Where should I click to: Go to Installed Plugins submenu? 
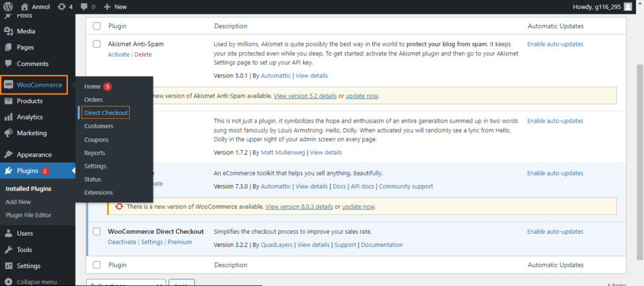[28, 189]
